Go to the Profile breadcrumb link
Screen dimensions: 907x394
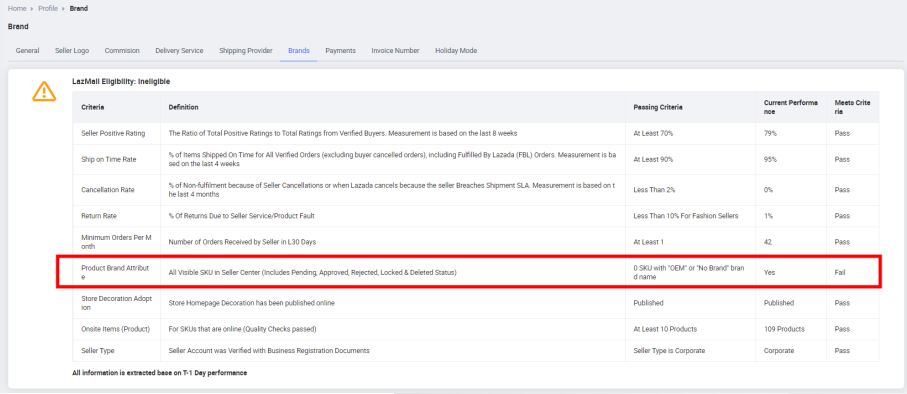(48, 9)
